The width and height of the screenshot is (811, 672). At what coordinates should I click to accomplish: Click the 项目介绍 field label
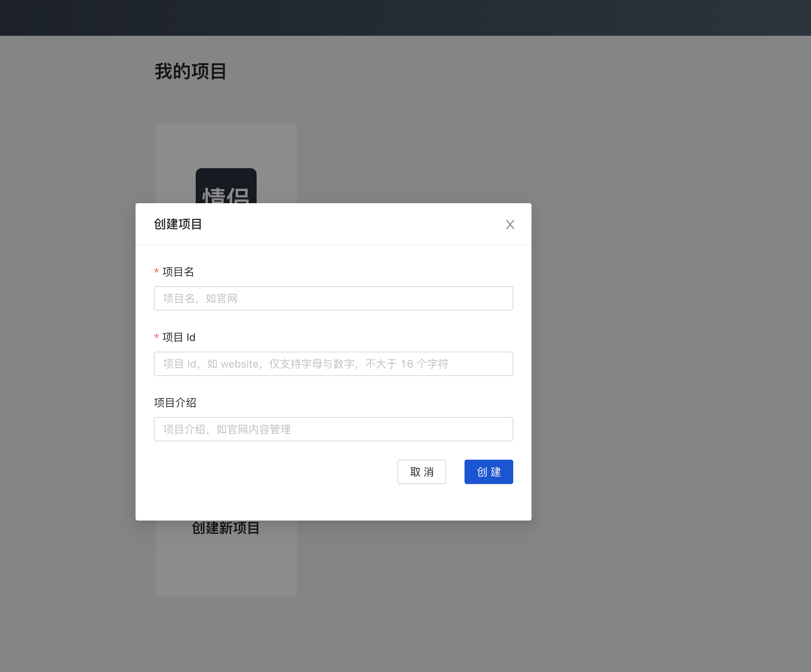175,403
